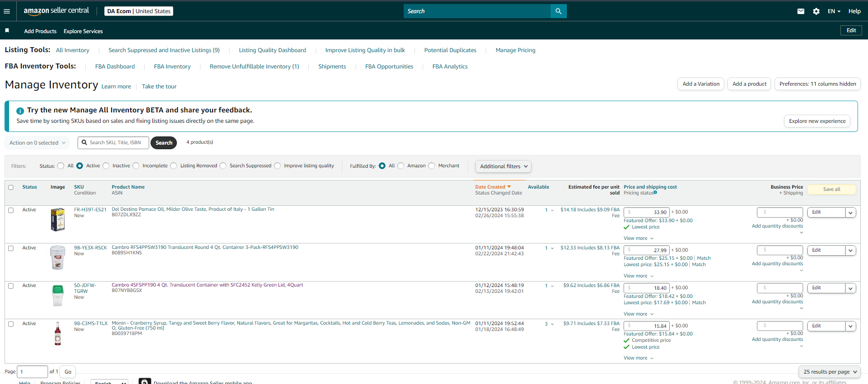Click the Pricing status info icon
The width and height of the screenshot is (868, 384).
click(x=655, y=193)
